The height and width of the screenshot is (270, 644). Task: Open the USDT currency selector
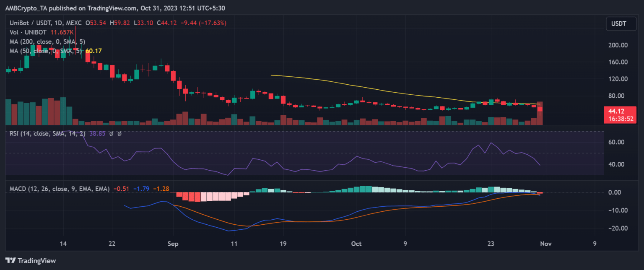pos(618,23)
